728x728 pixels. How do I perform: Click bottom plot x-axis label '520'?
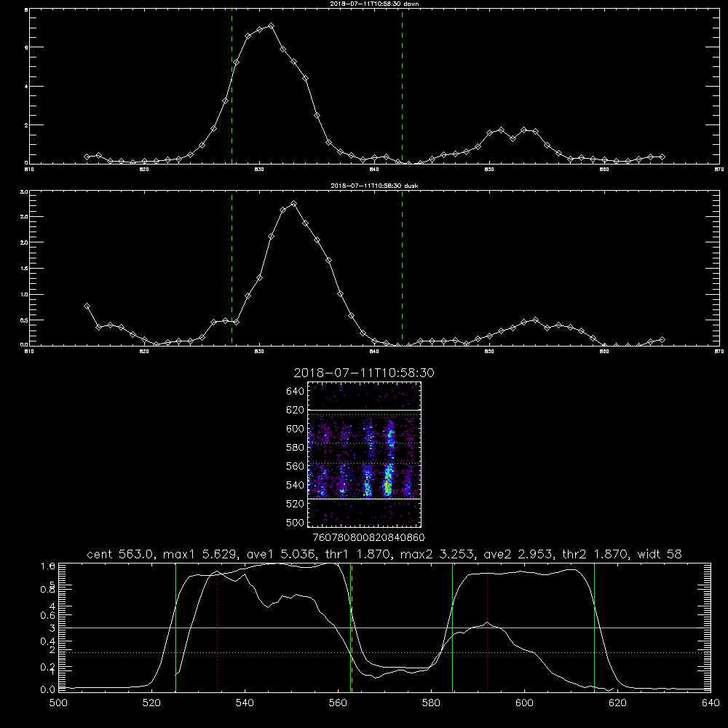[x=151, y=703]
